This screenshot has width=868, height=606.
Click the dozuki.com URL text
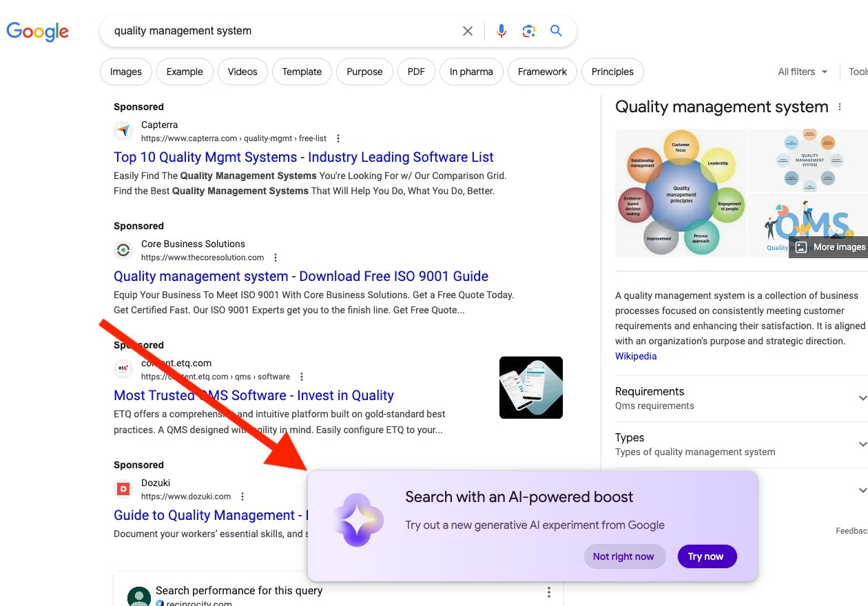[x=186, y=497]
